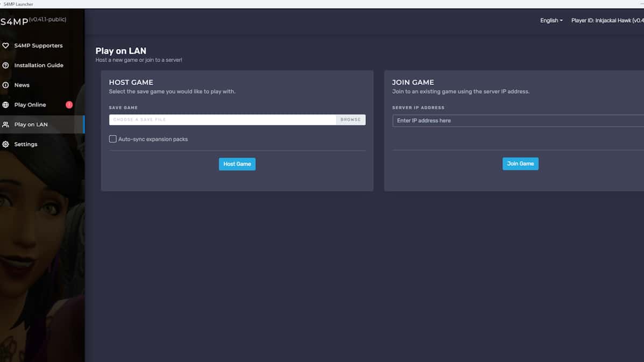Click the heart icon beside S4MP Supporters

click(x=6, y=46)
